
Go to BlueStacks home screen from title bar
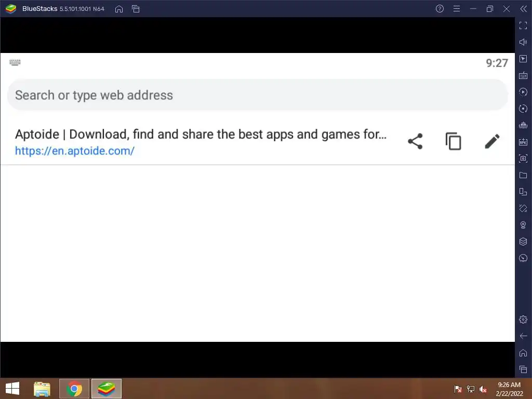[119, 9]
